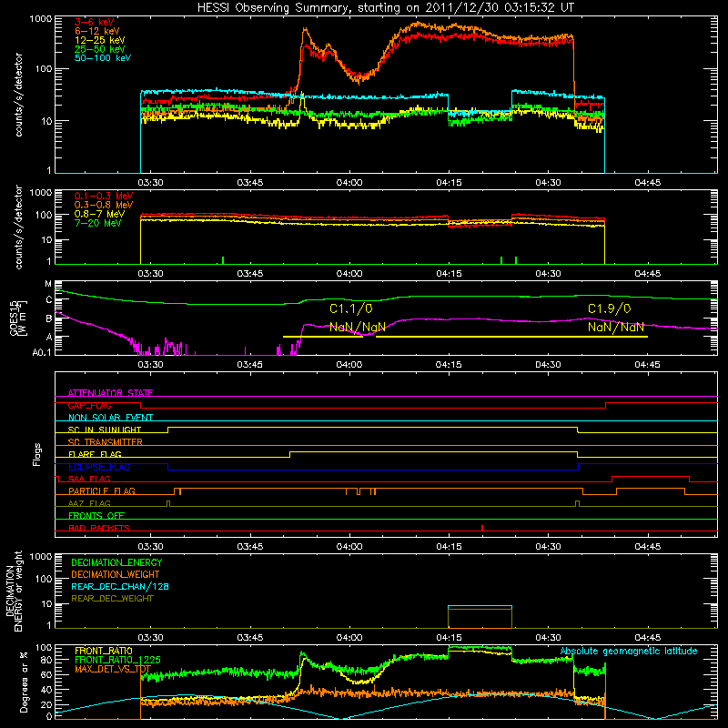Click the 04:30 tick label under decimation panel
This screenshot has height=728, width=728.
[548, 638]
